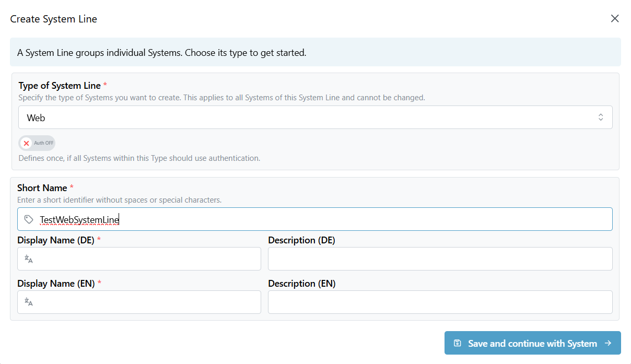The height and width of the screenshot is (364, 631).
Task: Focus the Short Name input with TestWebSystemLine
Action: coord(324,220)
